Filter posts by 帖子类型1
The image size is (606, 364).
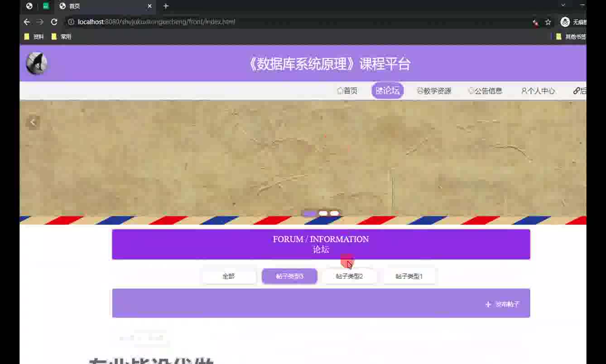(x=409, y=276)
